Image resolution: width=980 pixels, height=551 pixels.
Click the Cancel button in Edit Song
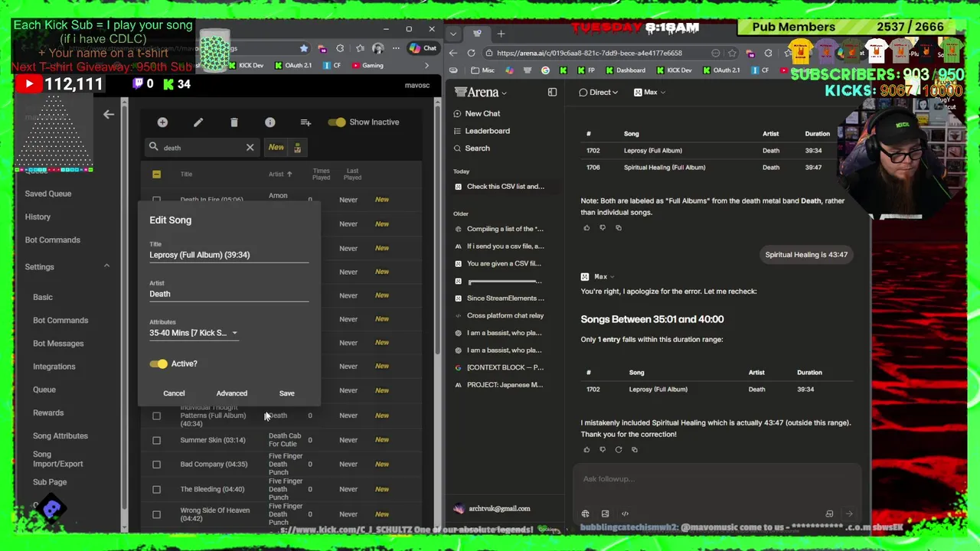pyautogui.click(x=174, y=393)
